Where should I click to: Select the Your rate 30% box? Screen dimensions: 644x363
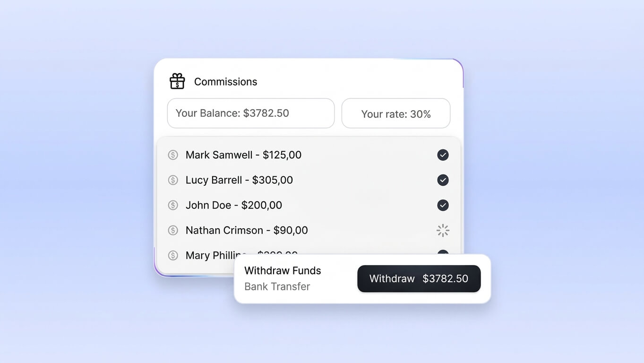point(396,113)
